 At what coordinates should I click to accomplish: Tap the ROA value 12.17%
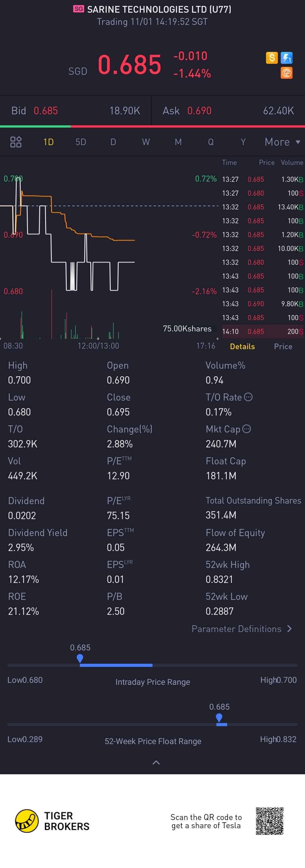pos(23,579)
